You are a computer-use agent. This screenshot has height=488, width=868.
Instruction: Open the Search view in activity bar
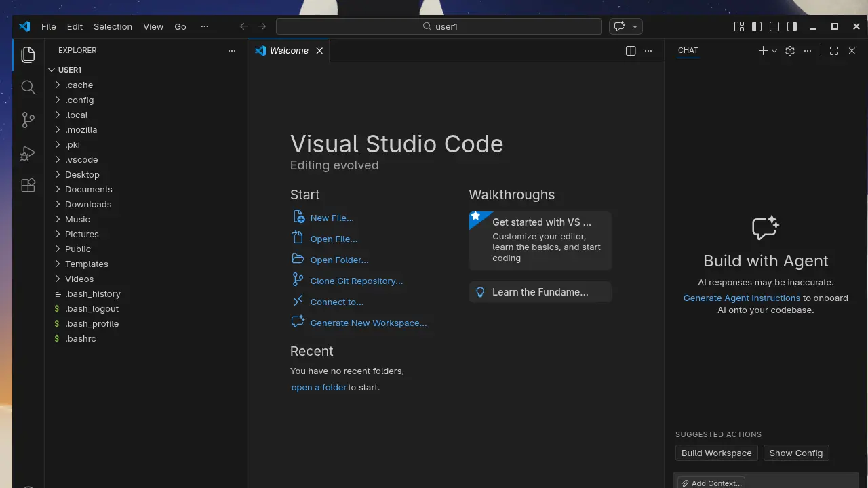click(28, 87)
